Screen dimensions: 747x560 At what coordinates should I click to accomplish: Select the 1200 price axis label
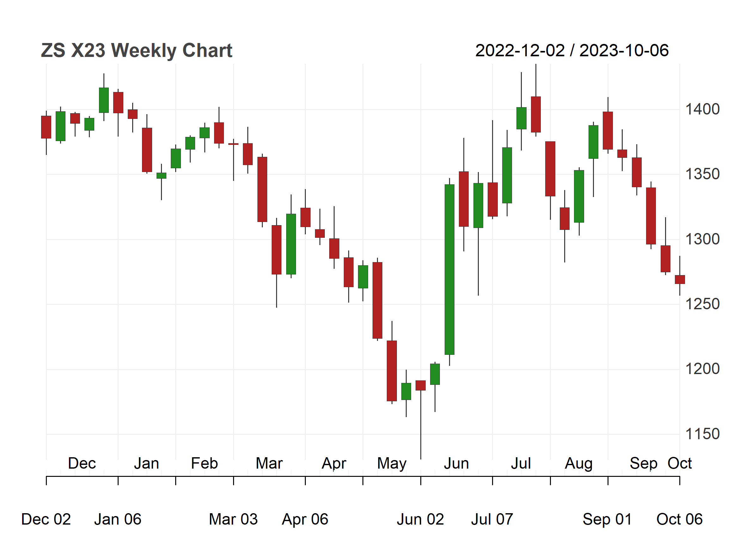(702, 369)
